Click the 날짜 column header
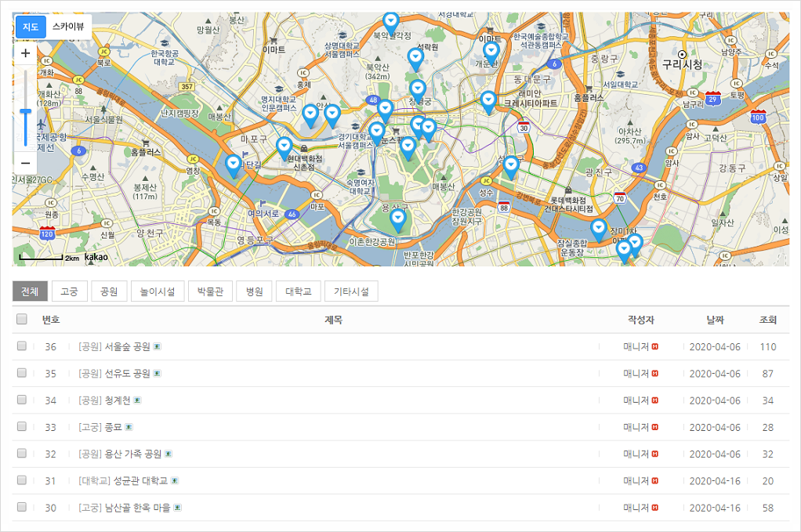The image size is (801, 532). 715,320
